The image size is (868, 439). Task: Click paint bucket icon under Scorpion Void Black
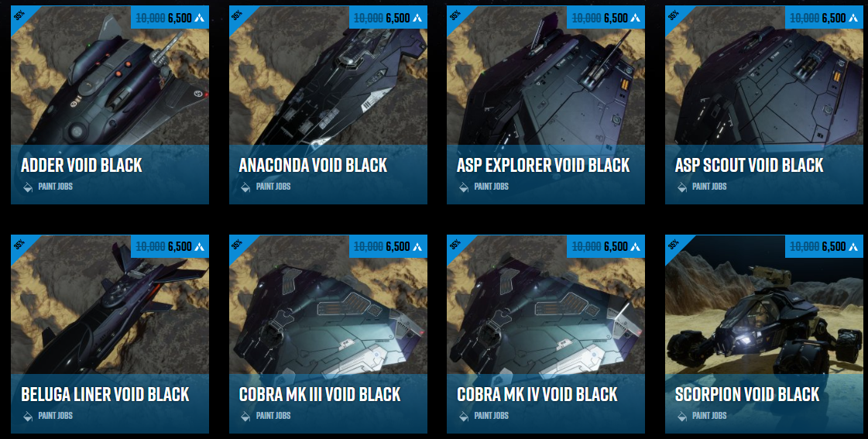[x=682, y=417]
